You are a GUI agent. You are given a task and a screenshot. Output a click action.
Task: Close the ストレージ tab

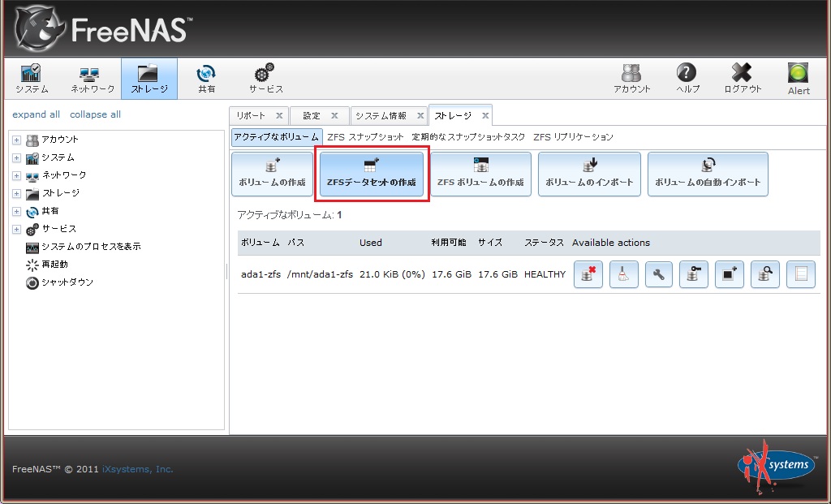[485, 115]
